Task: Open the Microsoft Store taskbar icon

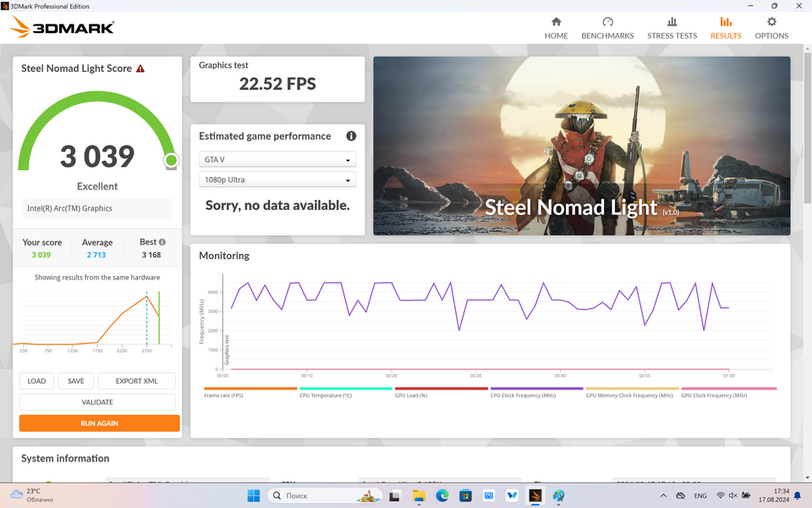Action: [465, 495]
